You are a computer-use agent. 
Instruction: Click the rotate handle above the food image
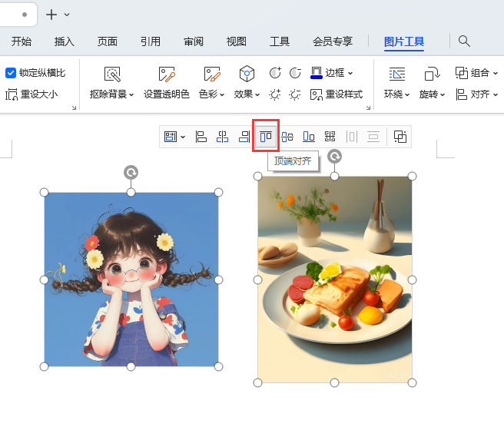335,157
